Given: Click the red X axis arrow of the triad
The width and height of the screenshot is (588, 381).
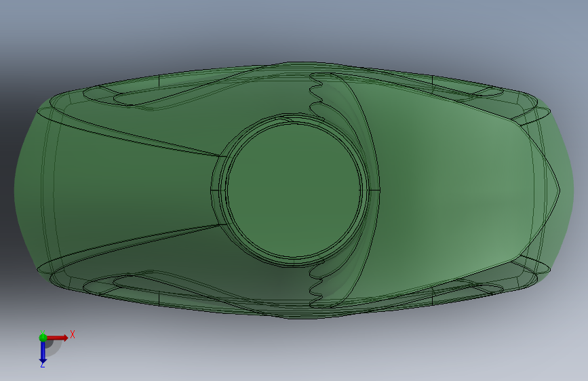Looking at the screenshot, I should point(58,338).
